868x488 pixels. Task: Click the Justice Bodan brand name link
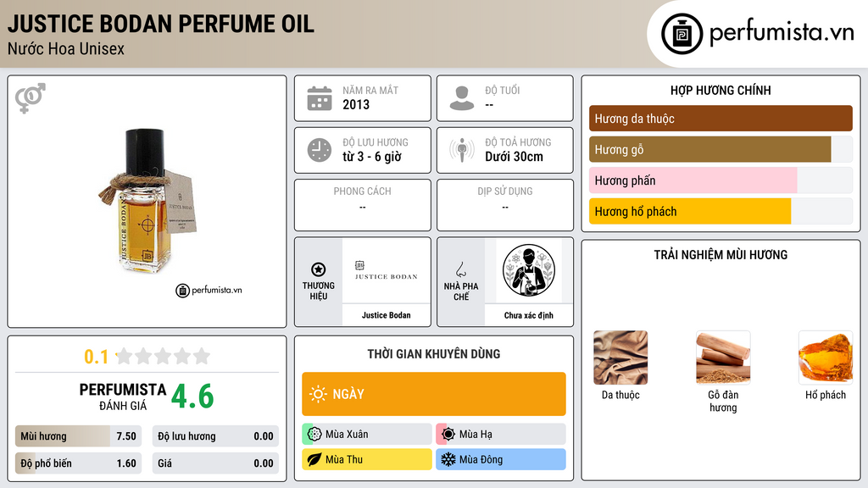click(x=387, y=315)
